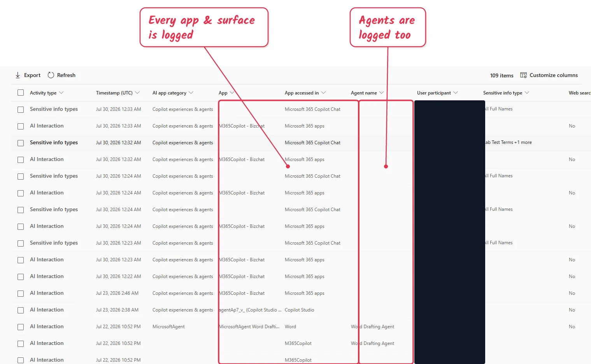
Task: Click 'No' web search cell in Copilot Studio row
Action: [x=572, y=310]
